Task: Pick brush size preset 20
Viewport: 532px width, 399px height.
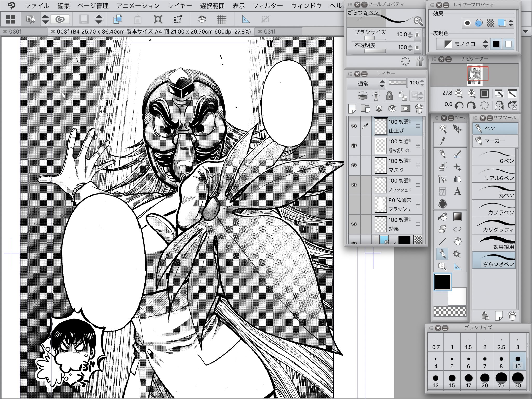Action: 485,381
